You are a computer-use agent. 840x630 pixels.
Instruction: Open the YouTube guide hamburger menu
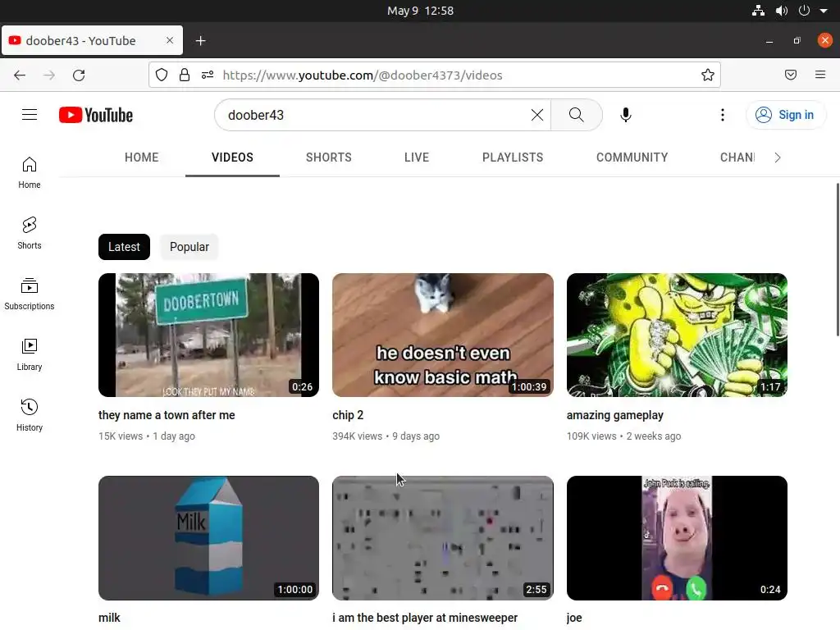pos(30,115)
